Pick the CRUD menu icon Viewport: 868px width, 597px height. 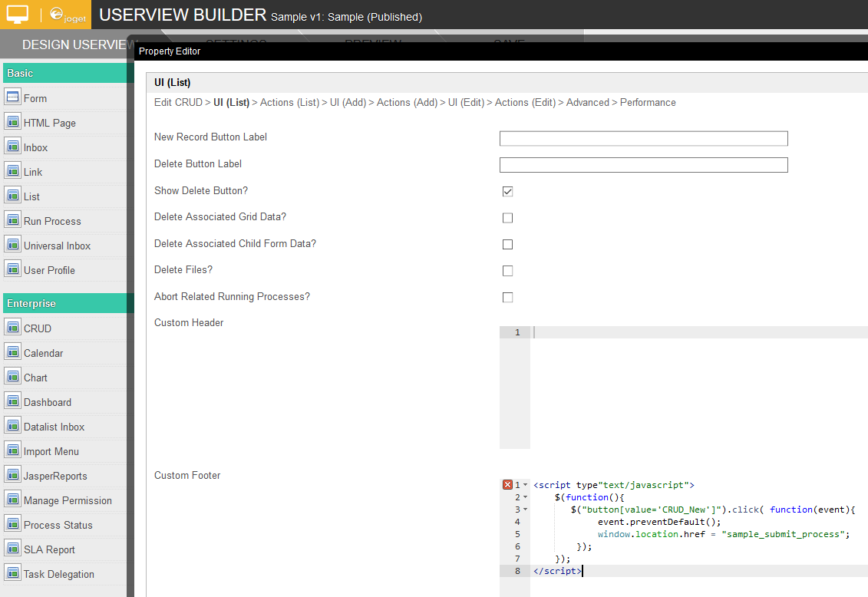[x=12, y=328]
